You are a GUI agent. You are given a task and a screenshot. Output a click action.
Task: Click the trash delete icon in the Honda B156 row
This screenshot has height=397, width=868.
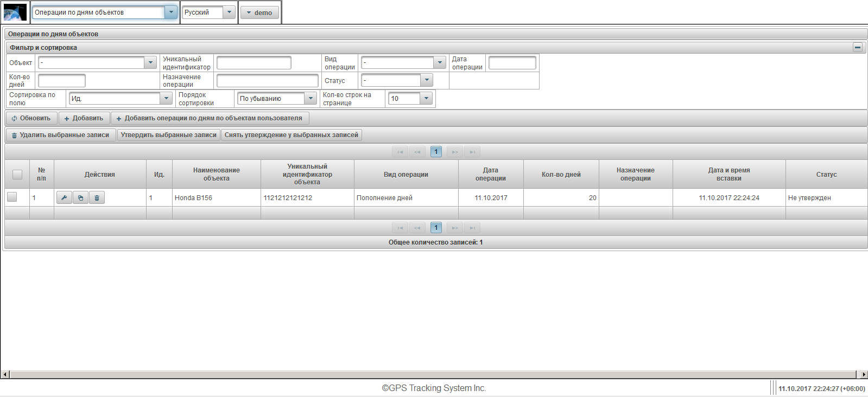pos(97,198)
